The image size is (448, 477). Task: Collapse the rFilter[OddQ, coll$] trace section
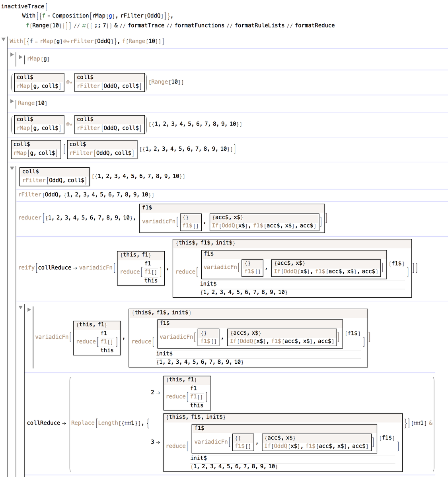tap(12, 168)
